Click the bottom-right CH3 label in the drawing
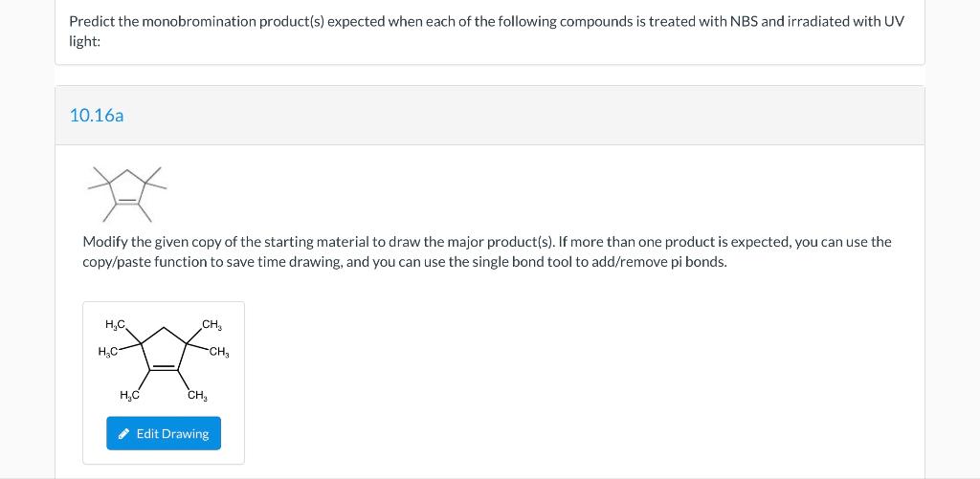Image resolution: width=980 pixels, height=479 pixels. [197, 395]
